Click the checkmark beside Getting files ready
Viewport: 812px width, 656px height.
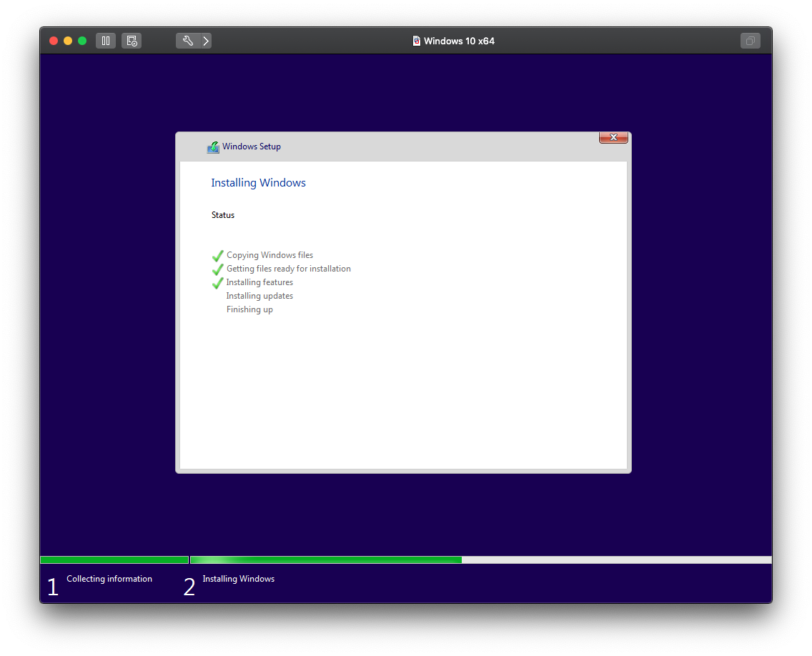(x=217, y=269)
